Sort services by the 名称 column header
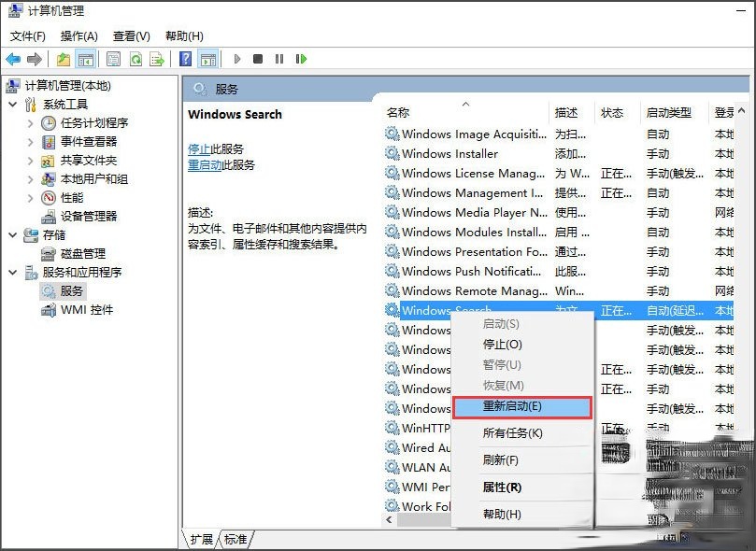756x551 pixels. [x=399, y=112]
